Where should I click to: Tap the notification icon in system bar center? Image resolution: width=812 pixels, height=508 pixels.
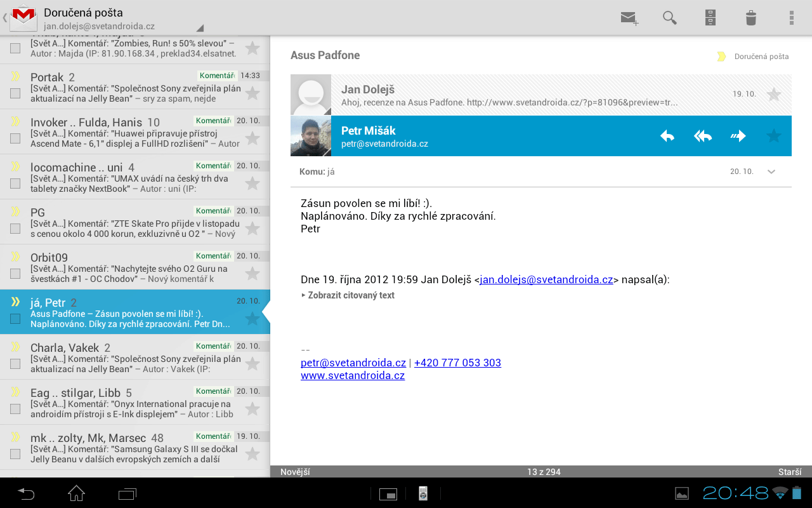pyautogui.click(x=423, y=493)
